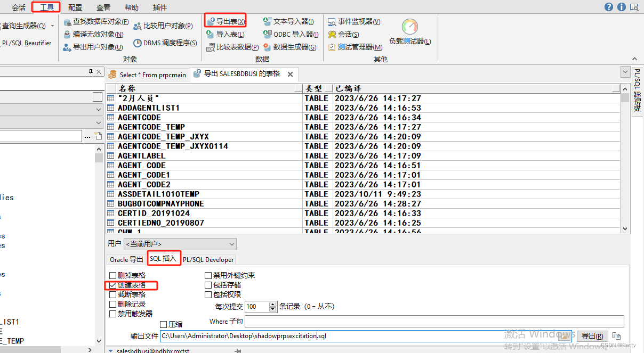Switch to the Oracle 导出 tab
Image resolution: width=644 pixels, height=353 pixels.
click(127, 259)
